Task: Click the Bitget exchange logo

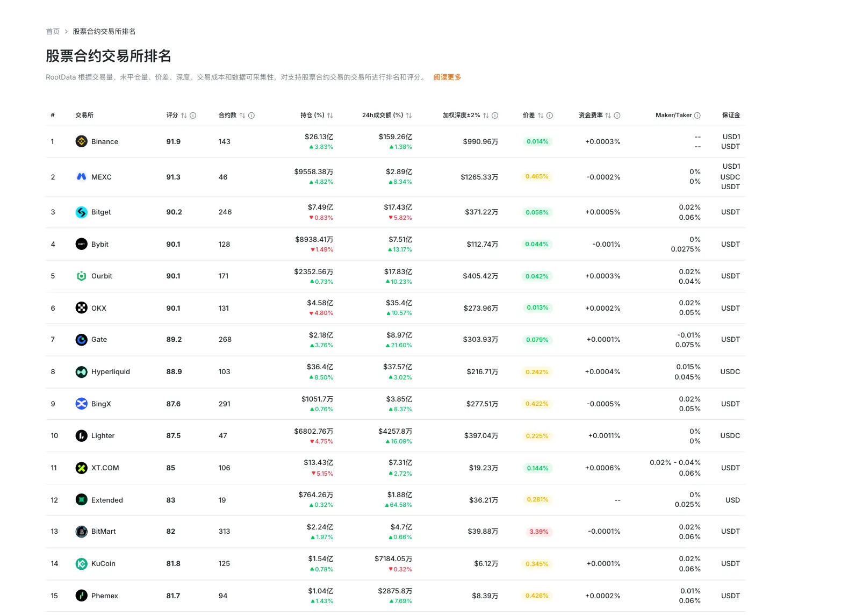Action: coord(81,212)
